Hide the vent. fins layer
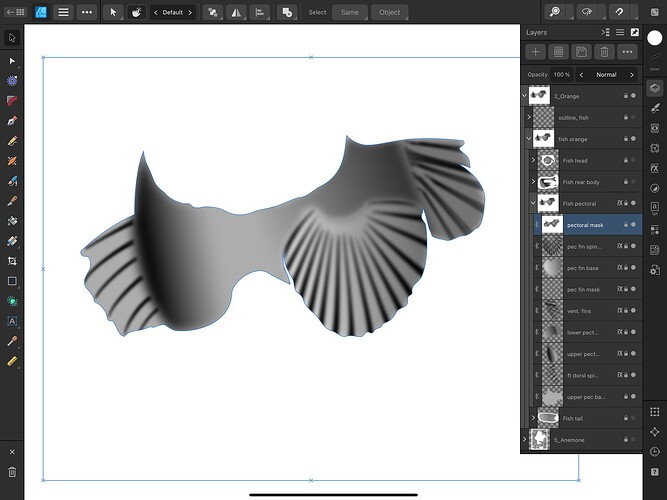667x500 pixels. [x=633, y=311]
